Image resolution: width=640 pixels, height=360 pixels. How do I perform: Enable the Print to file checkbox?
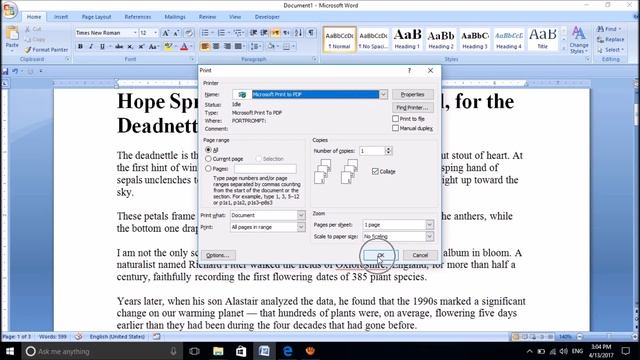[x=395, y=118]
